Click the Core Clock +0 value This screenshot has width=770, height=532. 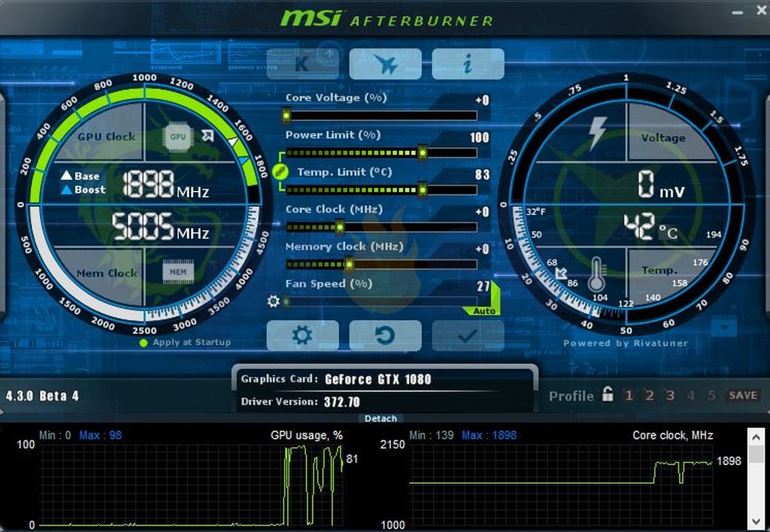[482, 212]
